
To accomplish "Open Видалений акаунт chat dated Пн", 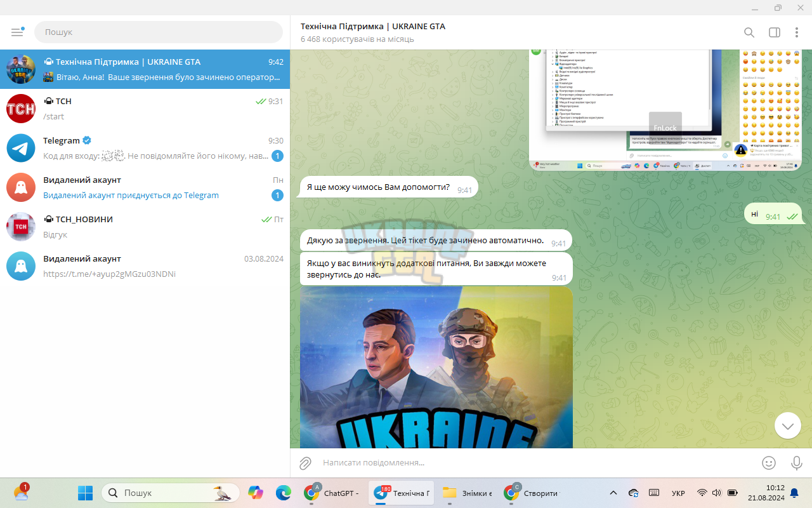I will tap(145, 187).
